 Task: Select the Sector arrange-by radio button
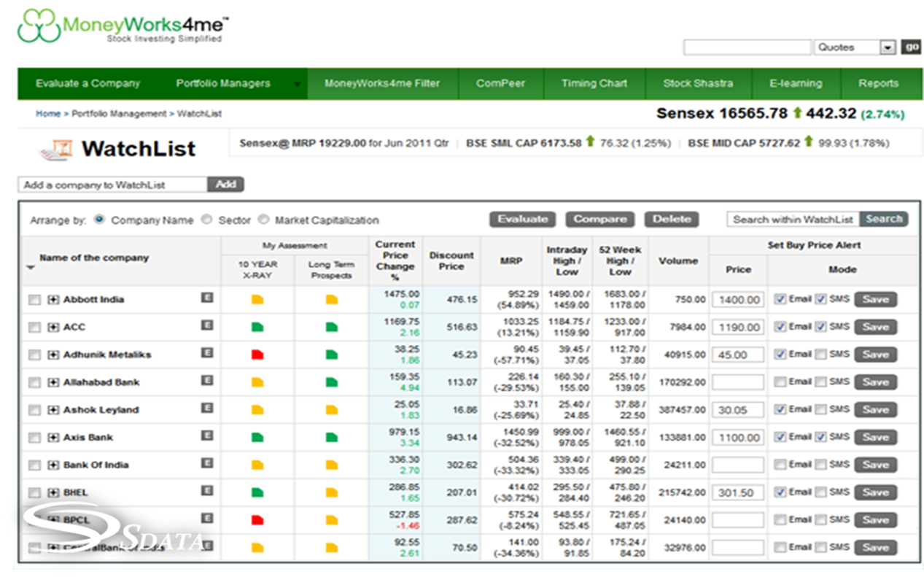pyautogui.click(x=207, y=220)
